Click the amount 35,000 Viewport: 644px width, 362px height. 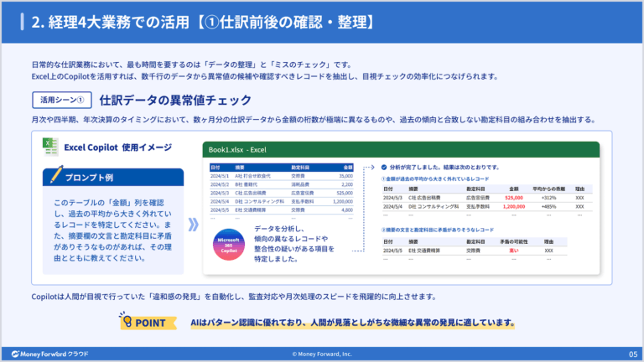point(345,176)
